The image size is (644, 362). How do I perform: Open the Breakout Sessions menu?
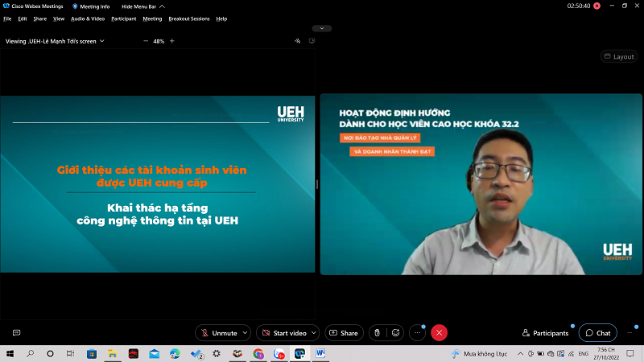click(x=189, y=19)
